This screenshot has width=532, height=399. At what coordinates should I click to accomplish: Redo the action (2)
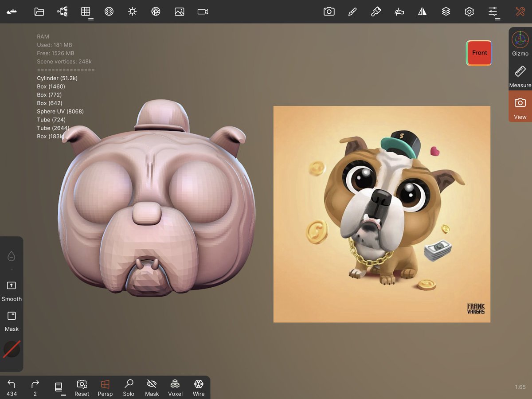[x=35, y=387]
